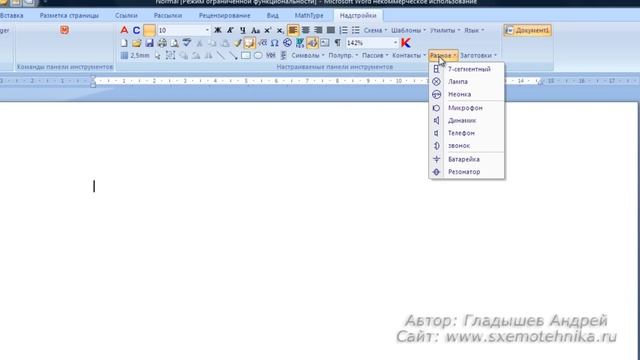
Task: Click the format painter brush icon
Action: pyautogui.click(x=237, y=43)
